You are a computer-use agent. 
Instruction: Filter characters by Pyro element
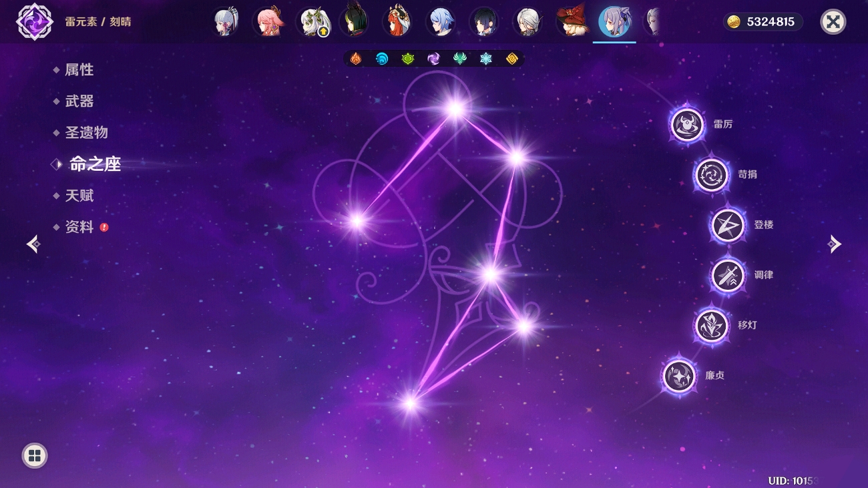point(356,59)
